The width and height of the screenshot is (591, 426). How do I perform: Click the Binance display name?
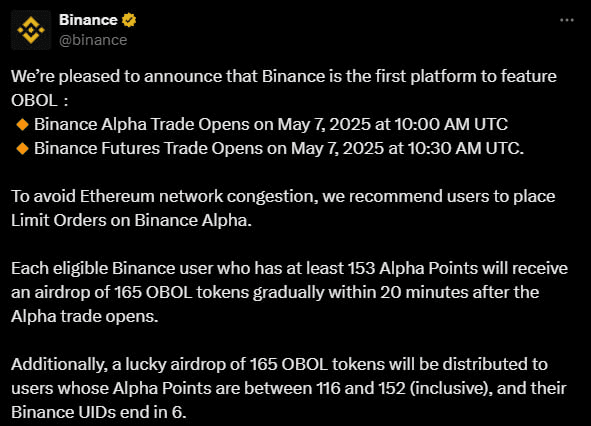point(88,20)
